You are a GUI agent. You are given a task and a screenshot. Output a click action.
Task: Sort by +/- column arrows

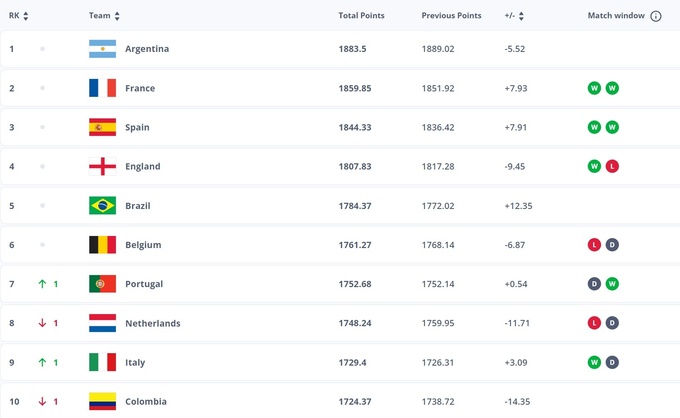click(521, 16)
